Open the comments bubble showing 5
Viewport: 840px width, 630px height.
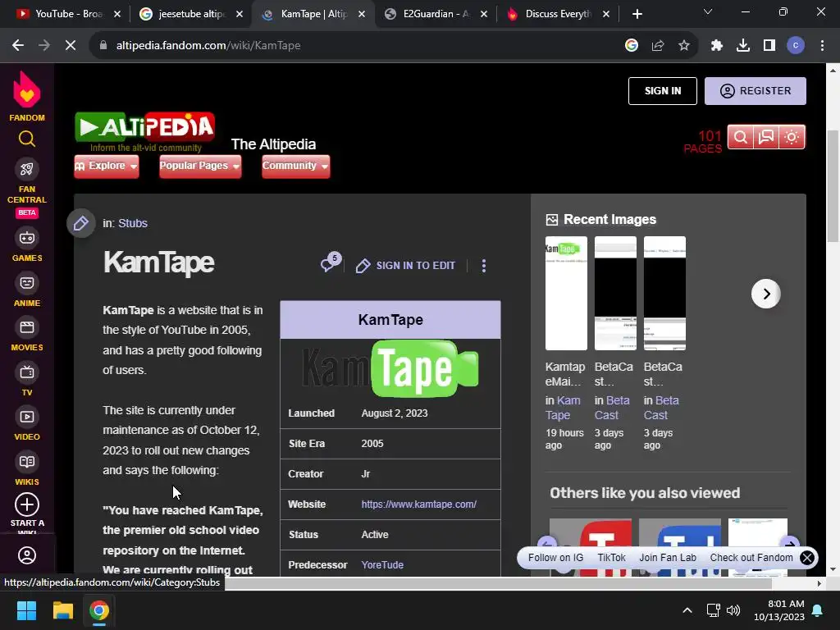click(331, 262)
